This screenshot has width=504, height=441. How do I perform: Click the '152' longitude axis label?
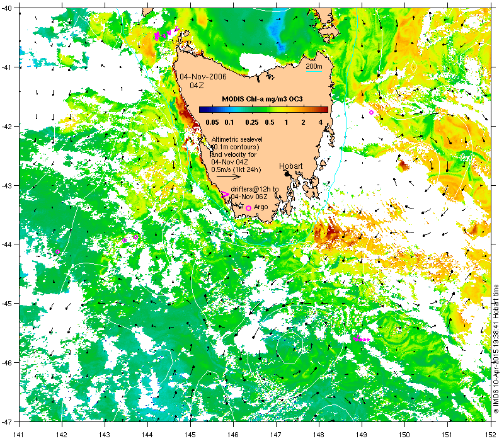[492, 435]
